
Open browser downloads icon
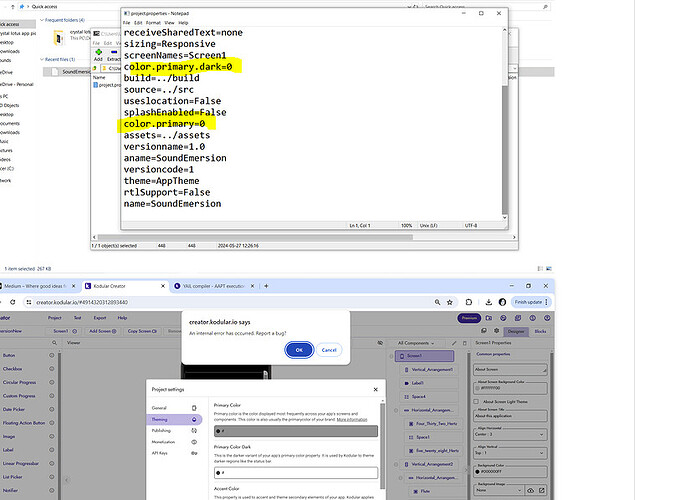[488, 302]
